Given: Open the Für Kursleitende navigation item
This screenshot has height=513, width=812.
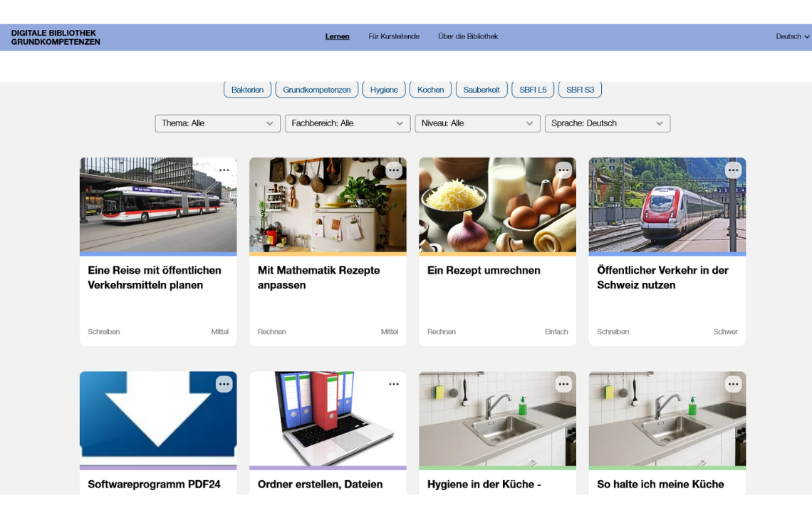Looking at the screenshot, I should 394,36.
